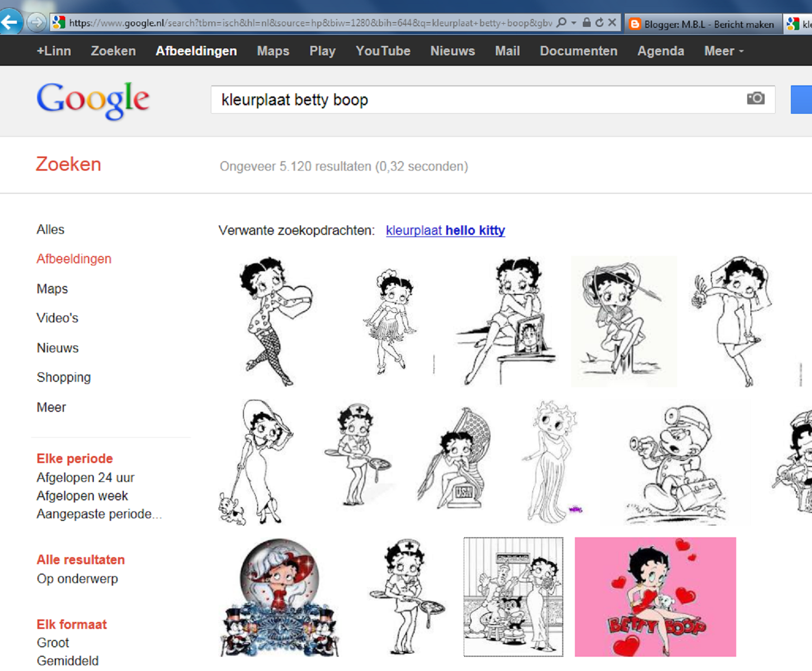Click the red Zoeken heading
This screenshot has height=671, width=812.
click(x=69, y=164)
